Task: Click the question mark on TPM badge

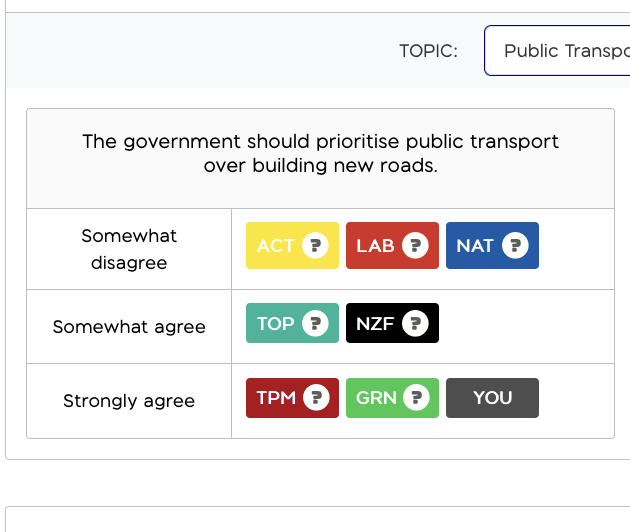Action: pyautogui.click(x=316, y=398)
